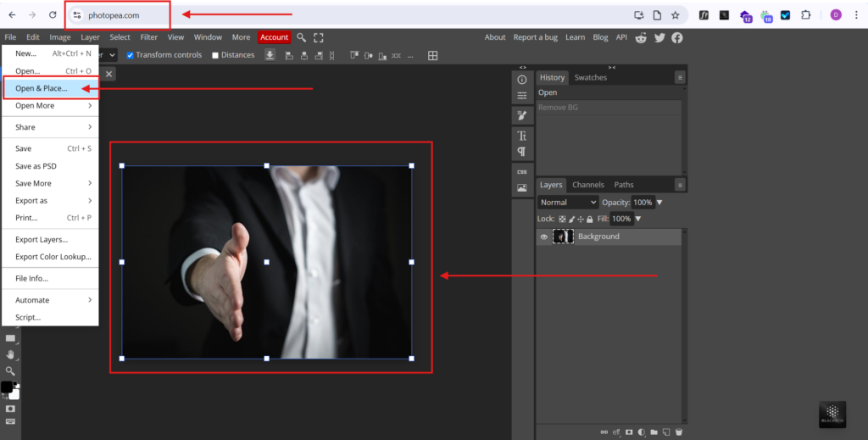This screenshot has height=440, width=868.
Task: Click the grid icon in options bar
Action: (433, 55)
